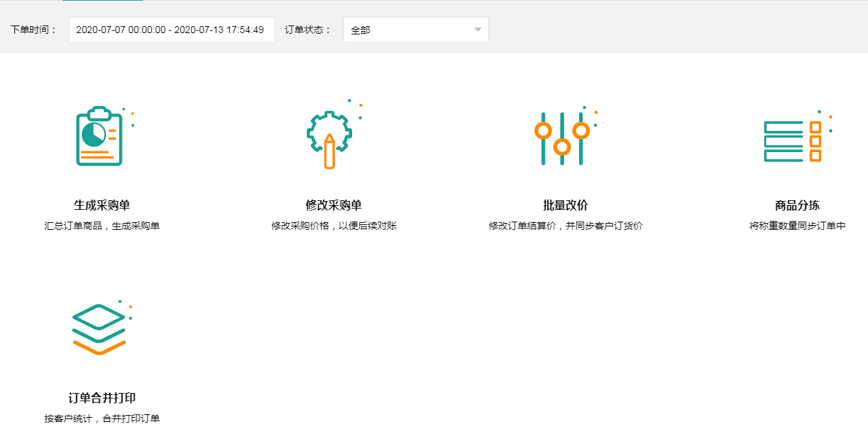Screen dimensions: 868x437
Task: Click description 修改采购价格，以便后续对账
Action: point(334,226)
